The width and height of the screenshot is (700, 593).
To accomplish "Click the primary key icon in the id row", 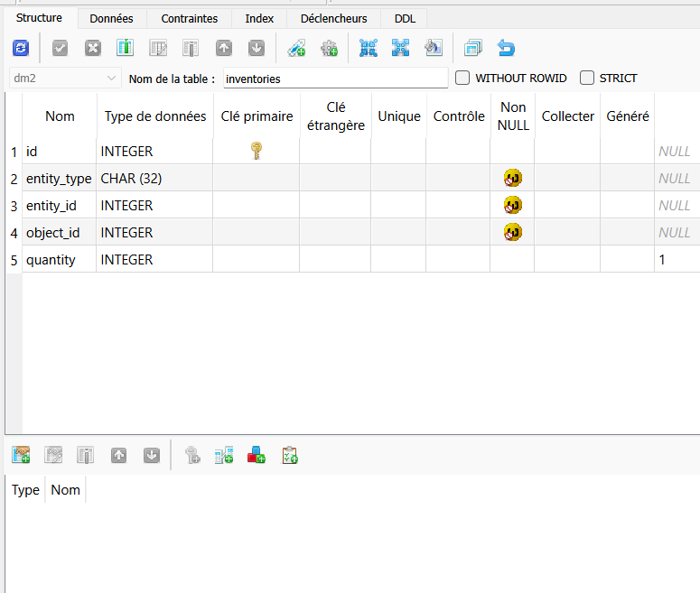I will (257, 151).
